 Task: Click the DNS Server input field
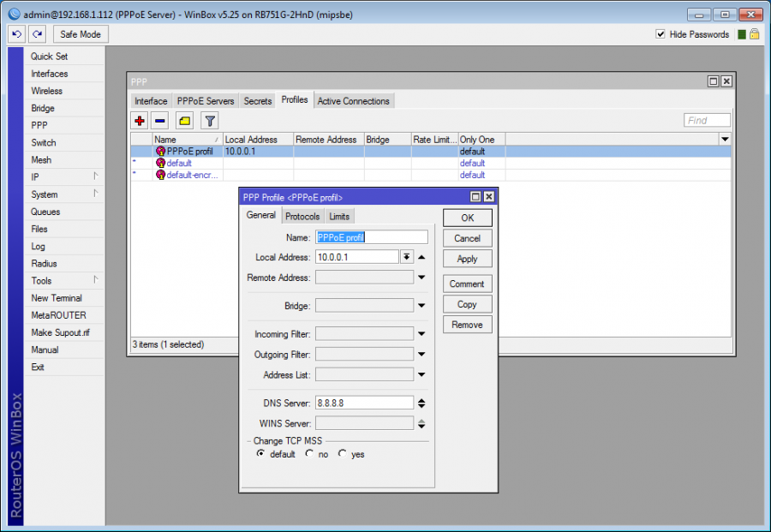click(x=364, y=403)
